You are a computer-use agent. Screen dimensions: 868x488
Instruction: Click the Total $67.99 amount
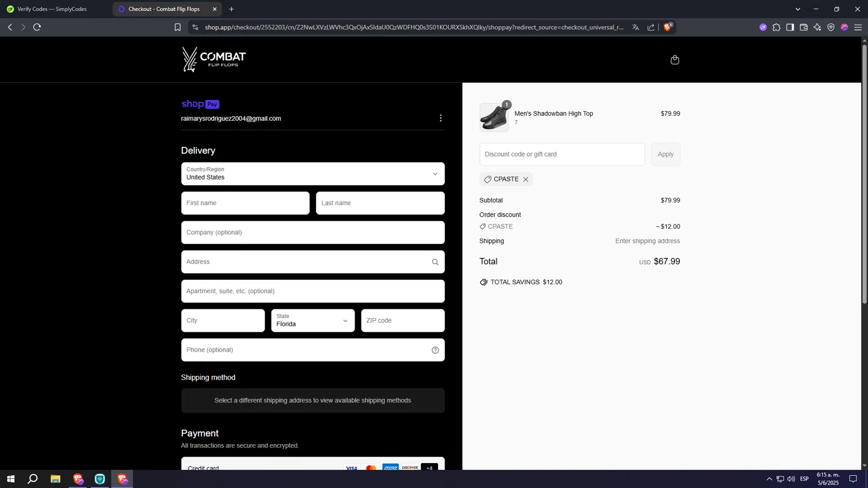click(667, 261)
